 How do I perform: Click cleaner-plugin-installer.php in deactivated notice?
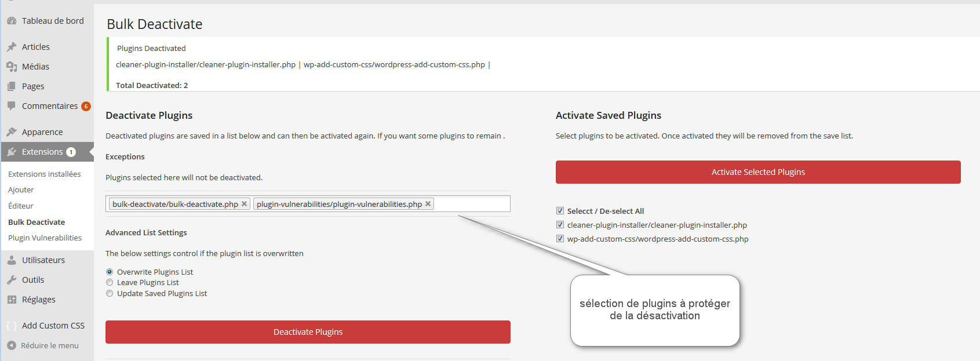pyautogui.click(x=206, y=64)
